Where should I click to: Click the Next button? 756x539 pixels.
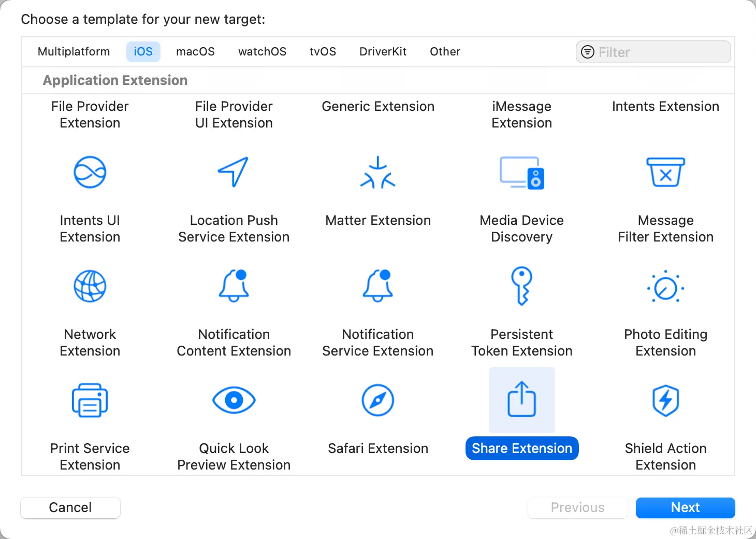pyautogui.click(x=686, y=507)
